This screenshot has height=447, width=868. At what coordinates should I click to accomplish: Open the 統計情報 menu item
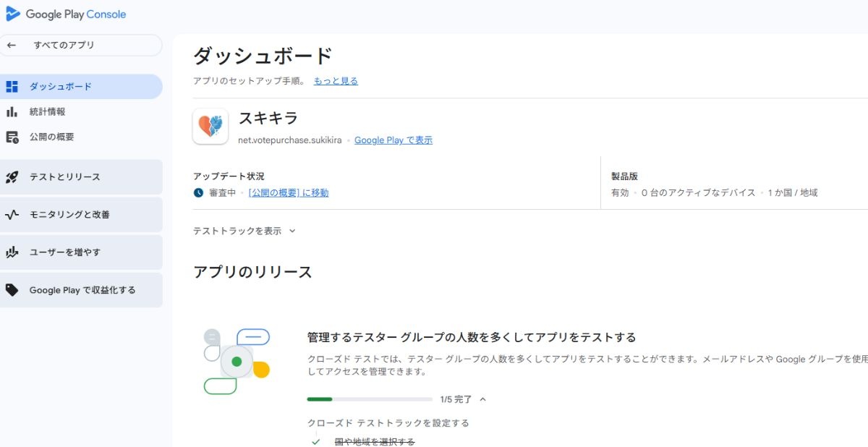pos(48,111)
